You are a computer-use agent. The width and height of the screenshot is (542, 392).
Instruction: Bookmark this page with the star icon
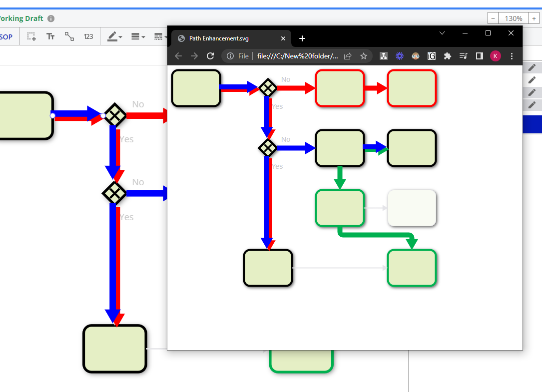364,56
